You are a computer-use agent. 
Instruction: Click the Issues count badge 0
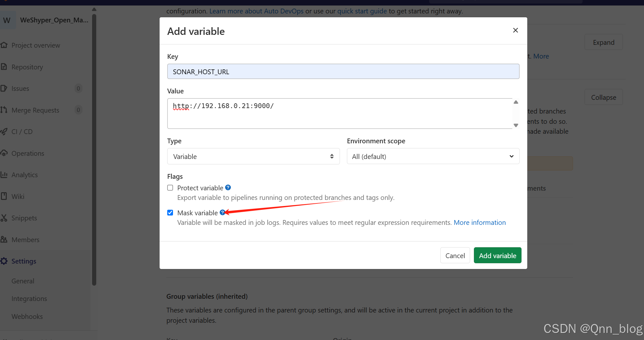78,88
